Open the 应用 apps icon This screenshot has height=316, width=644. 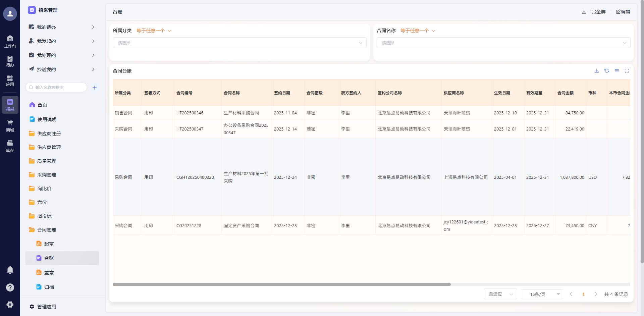(x=10, y=81)
